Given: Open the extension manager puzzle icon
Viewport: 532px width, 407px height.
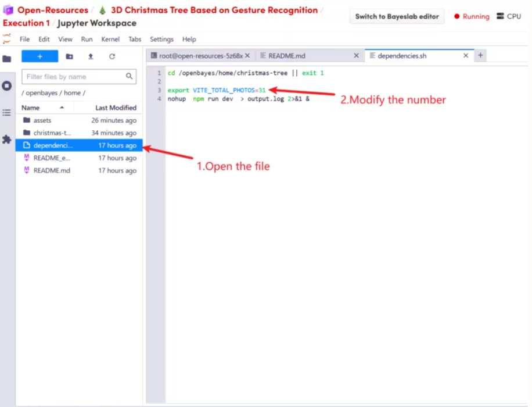Looking at the screenshot, I should (7, 140).
